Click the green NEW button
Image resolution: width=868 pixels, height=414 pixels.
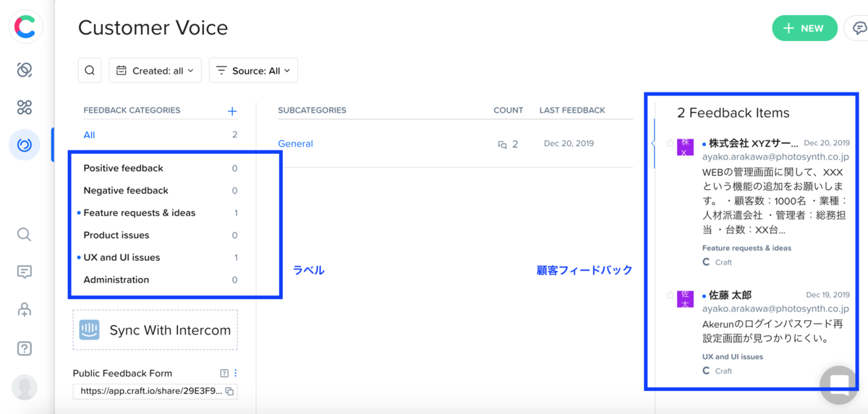coord(804,28)
